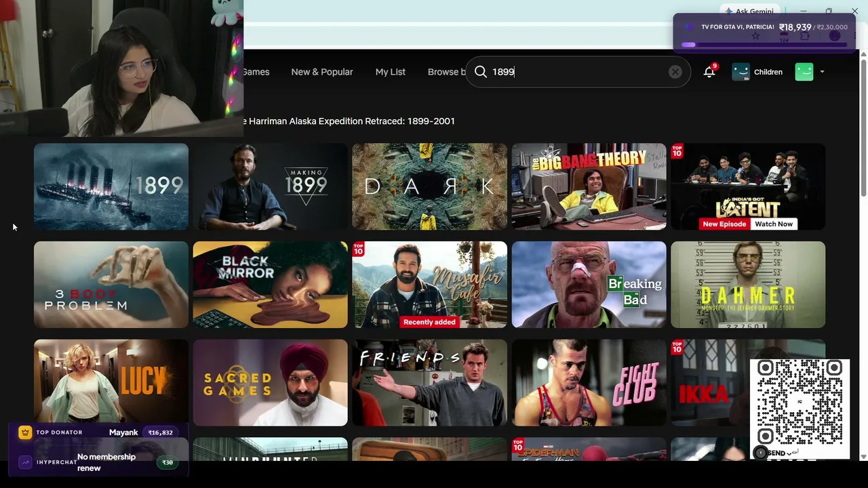Select India's Got Latent thumbnail
Image resolution: width=868 pixels, height=488 pixels.
click(x=748, y=186)
